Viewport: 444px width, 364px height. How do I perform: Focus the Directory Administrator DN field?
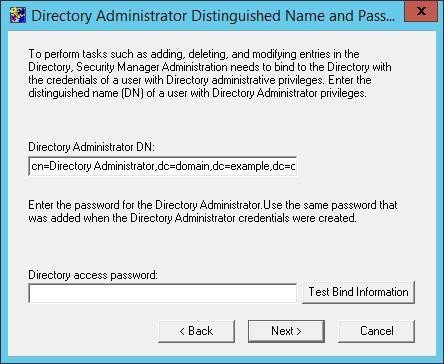(x=163, y=166)
